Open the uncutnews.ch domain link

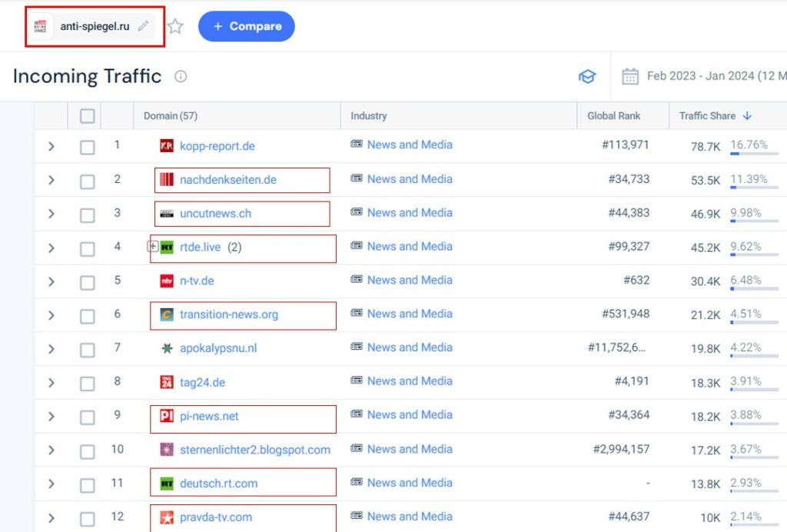(215, 213)
